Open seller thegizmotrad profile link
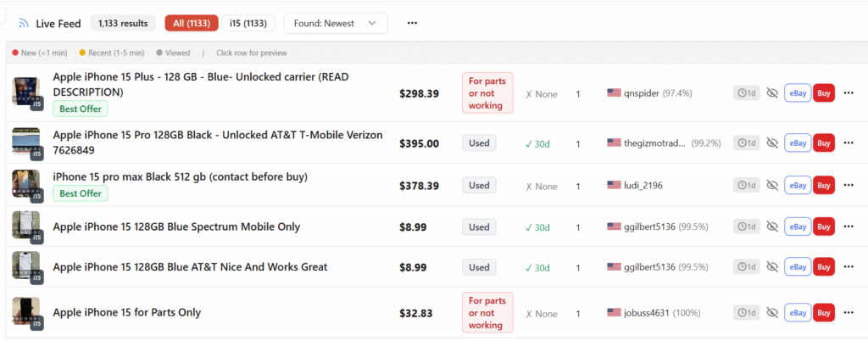 pyautogui.click(x=655, y=143)
